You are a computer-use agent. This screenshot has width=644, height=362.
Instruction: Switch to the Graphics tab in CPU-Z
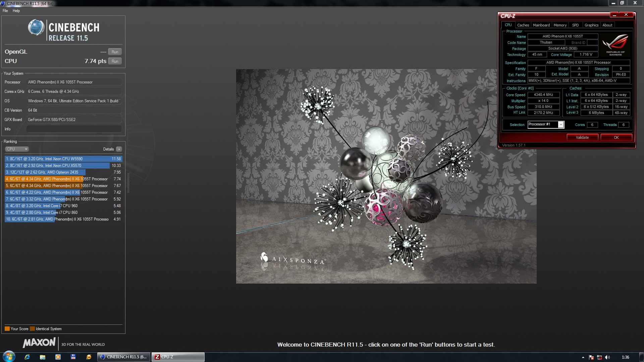pyautogui.click(x=591, y=25)
